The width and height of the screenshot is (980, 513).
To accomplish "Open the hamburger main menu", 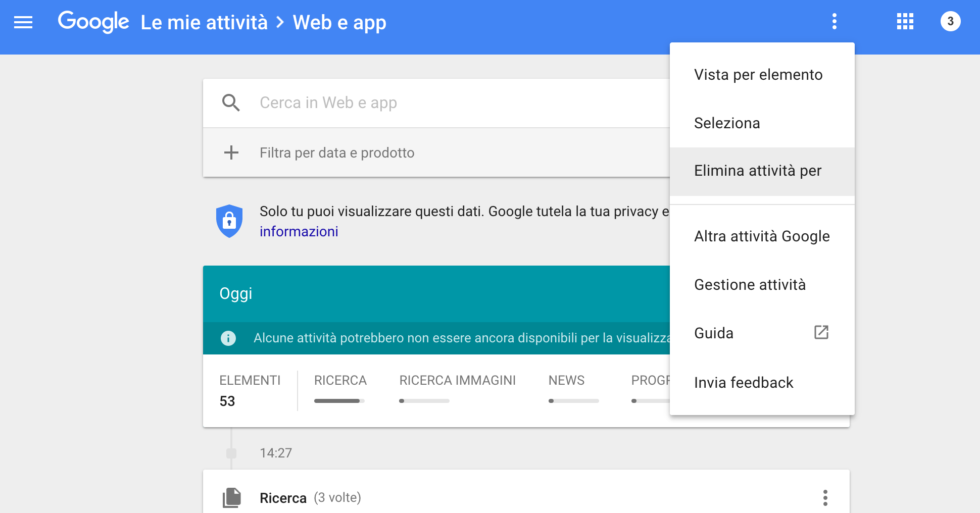I will (23, 22).
